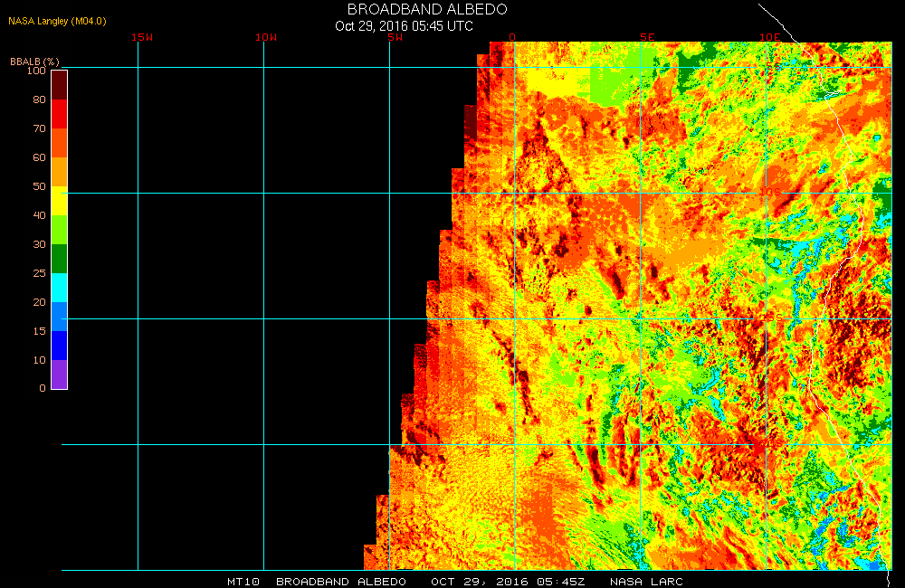Click the NASA LARC footer text
The width and height of the screenshot is (905, 588).
[x=646, y=581]
